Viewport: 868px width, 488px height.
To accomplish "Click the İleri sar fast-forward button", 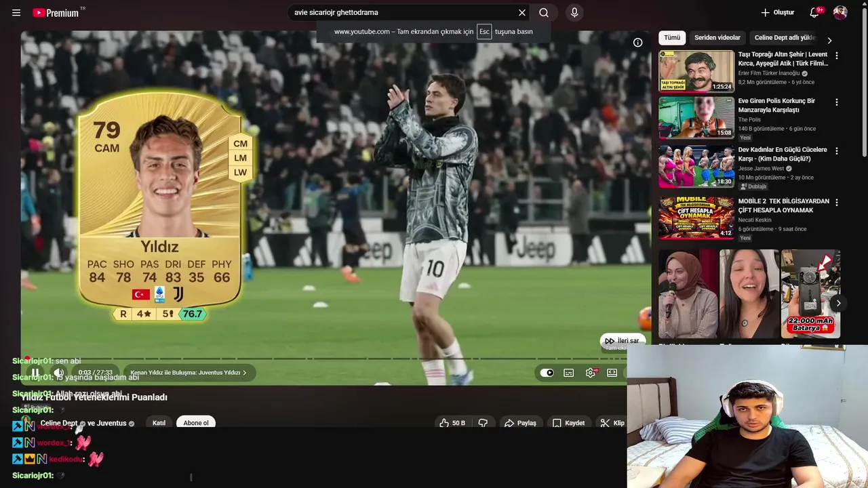I will point(622,341).
